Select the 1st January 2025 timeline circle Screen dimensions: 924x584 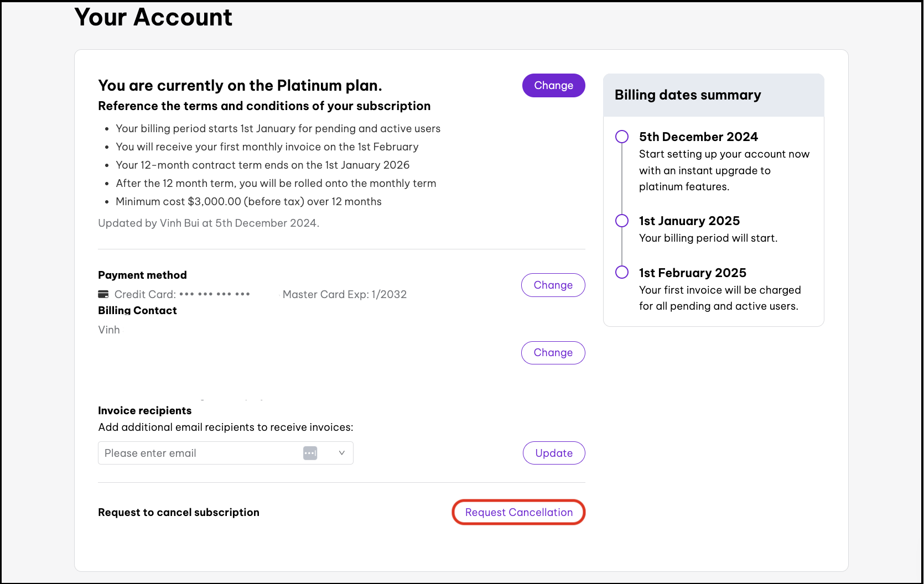[622, 221]
